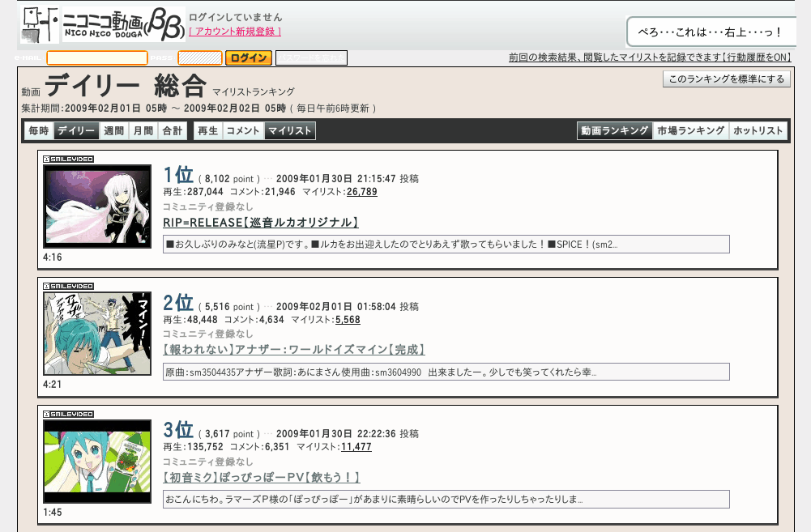Click the rank 3 video description box
Image resolution: width=811 pixels, height=532 pixels.
coord(446,500)
